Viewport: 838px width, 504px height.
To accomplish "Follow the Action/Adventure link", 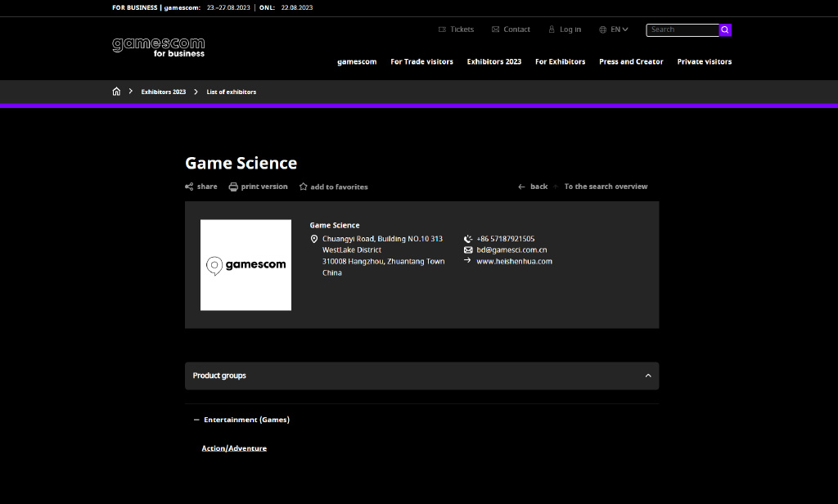I will pos(234,448).
